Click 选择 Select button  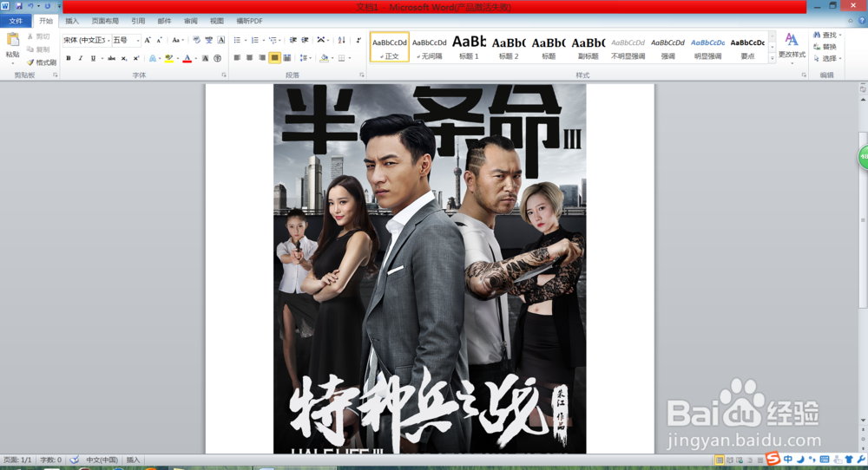pyautogui.click(x=827, y=58)
